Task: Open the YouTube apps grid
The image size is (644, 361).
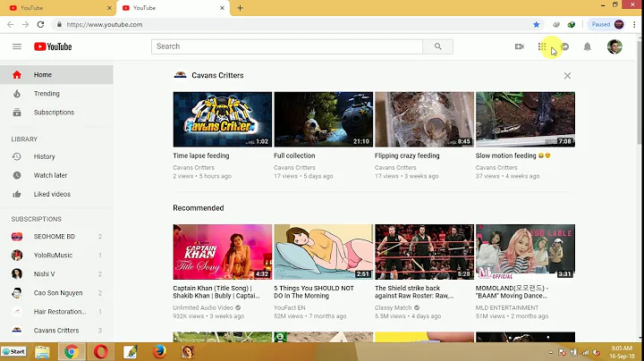Action: [x=542, y=46]
